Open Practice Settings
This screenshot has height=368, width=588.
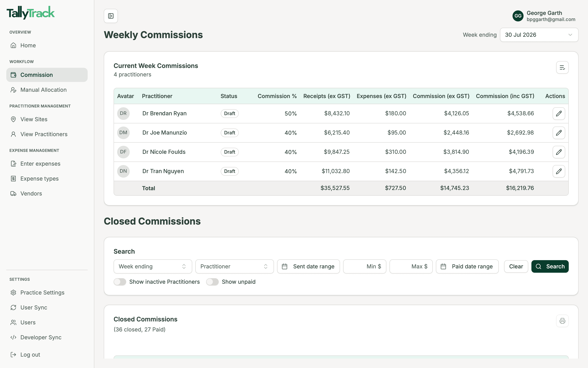coord(47,293)
